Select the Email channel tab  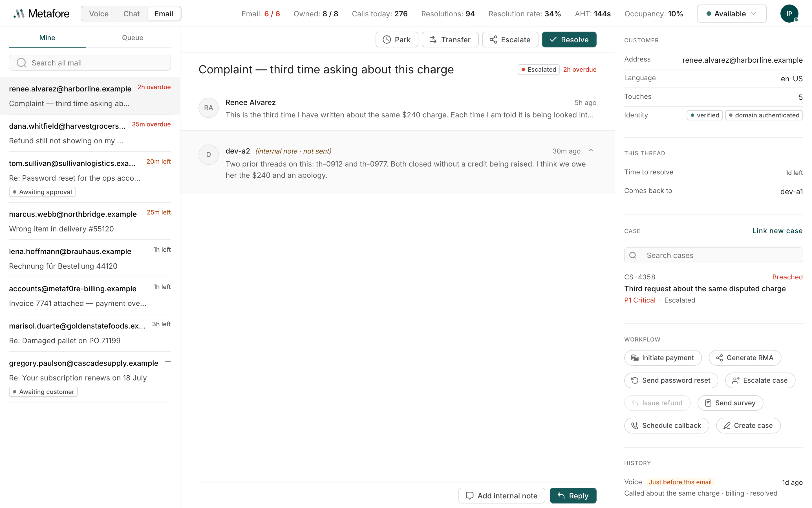point(164,14)
